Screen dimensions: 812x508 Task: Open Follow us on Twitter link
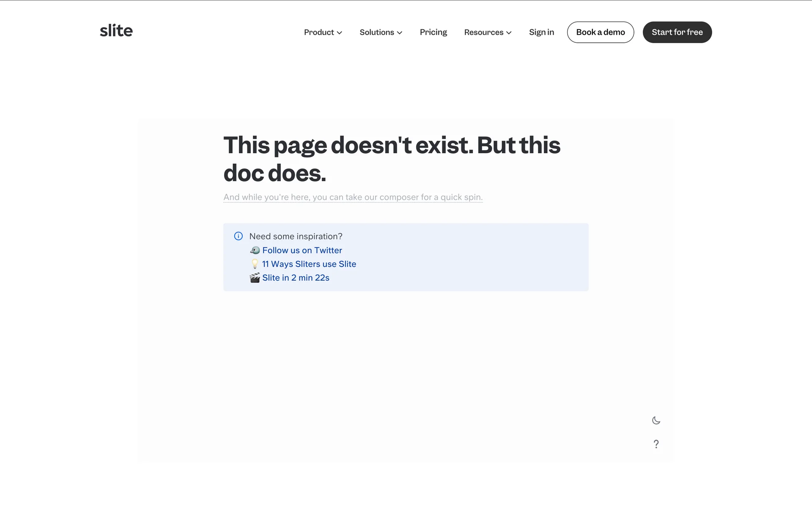click(302, 250)
